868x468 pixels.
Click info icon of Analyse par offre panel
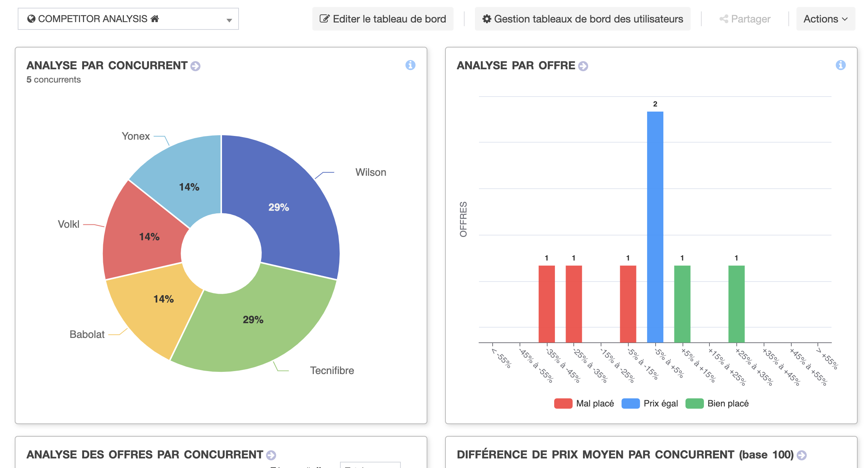[x=841, y=65]
